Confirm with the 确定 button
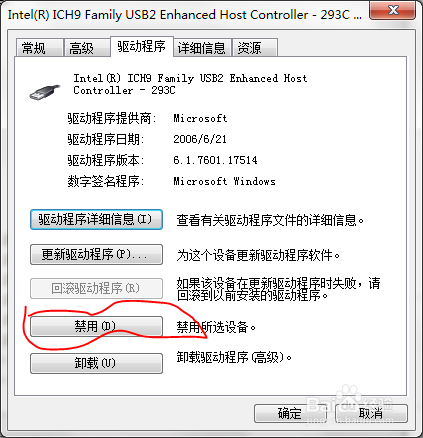This screenshot has width=423, height=438. coord(290,414)
